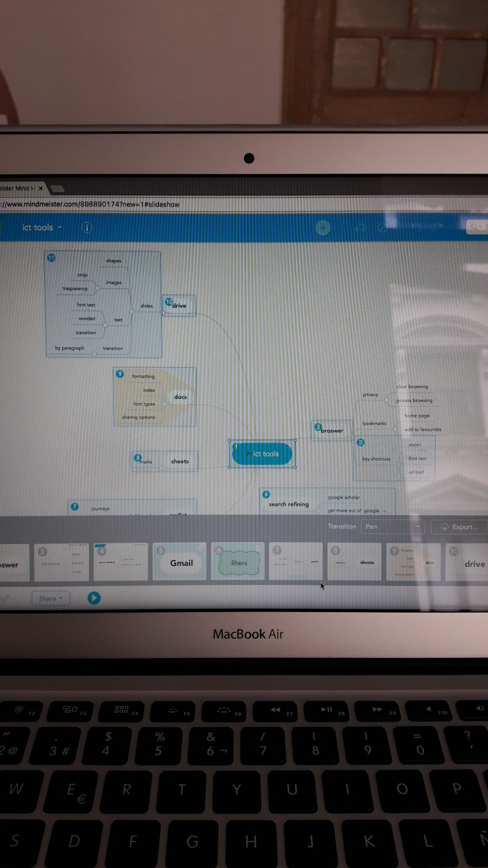Click the round add button in the blue toolbar
Viewport: 488px width, 868px height.
tap(323, 227)
